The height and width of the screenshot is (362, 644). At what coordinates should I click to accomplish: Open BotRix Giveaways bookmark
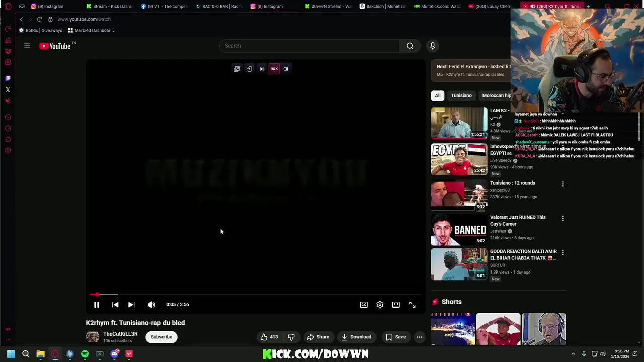[40, 30]
